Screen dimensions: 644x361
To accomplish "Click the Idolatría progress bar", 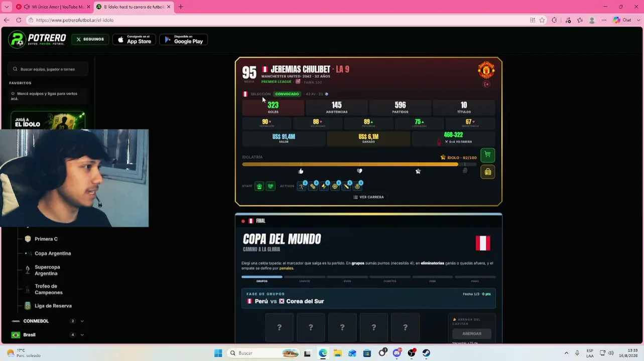I will [359, 164].
